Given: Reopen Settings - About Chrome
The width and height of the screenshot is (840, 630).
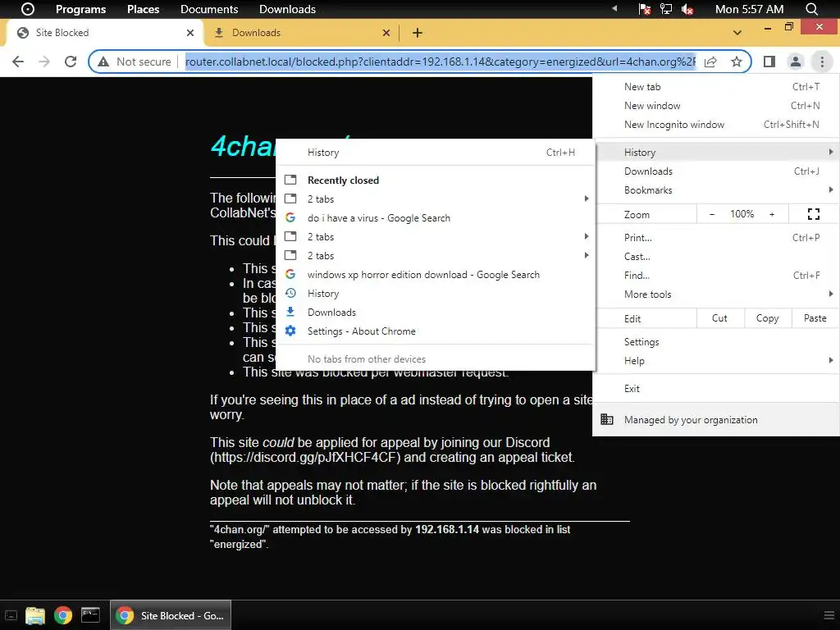Looking at the screenshot, I should point(435,331).
